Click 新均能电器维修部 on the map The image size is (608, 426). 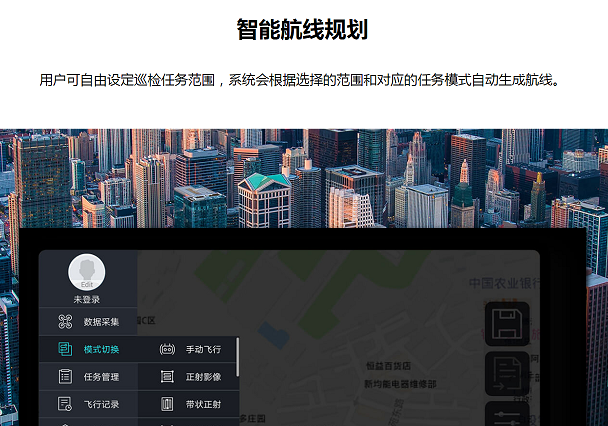[x=399, y=384]
